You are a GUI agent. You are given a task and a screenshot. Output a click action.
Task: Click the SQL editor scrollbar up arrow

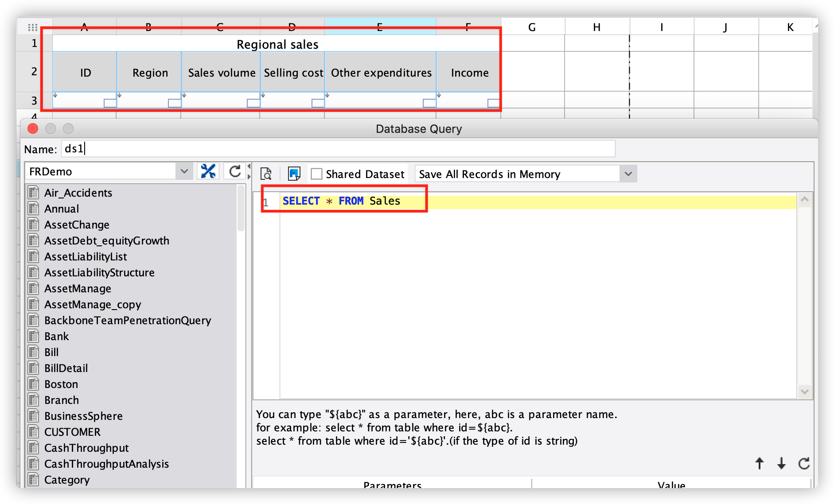[805, 199]
